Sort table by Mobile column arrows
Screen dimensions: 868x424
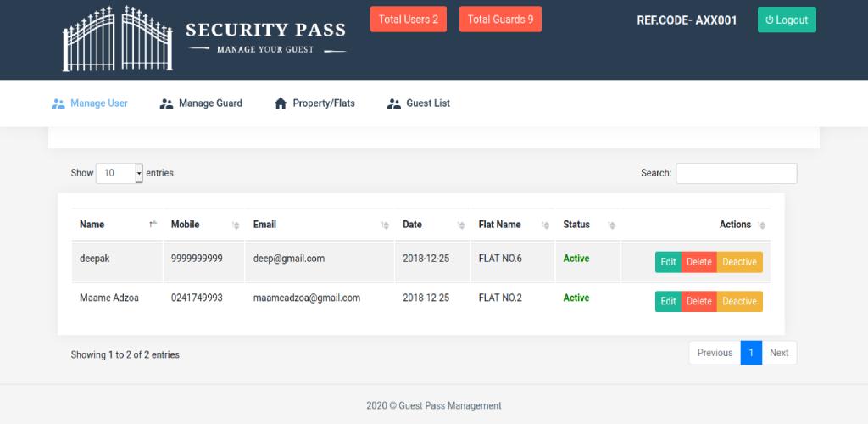tap(236, 226)
